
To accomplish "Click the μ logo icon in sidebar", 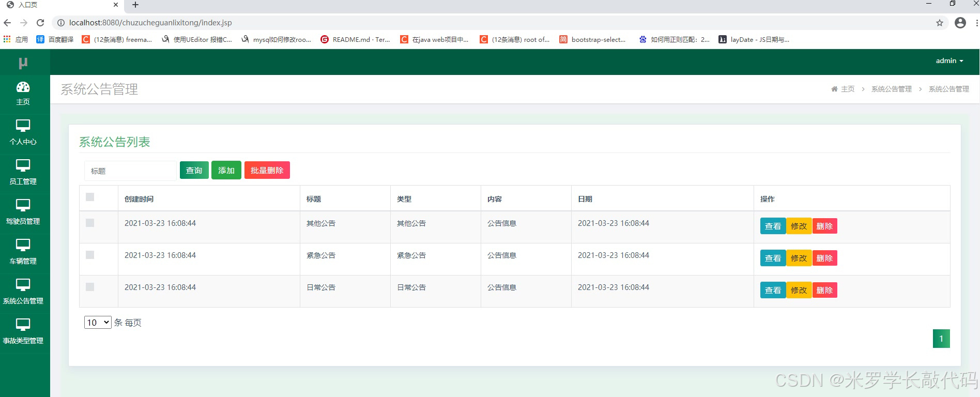I will click(23, 63).
